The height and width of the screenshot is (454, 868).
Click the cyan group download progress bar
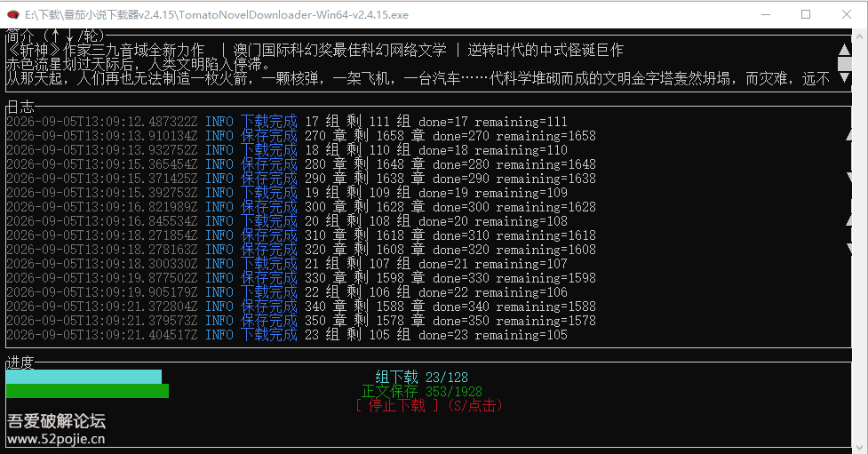click(x=84, y=377)
